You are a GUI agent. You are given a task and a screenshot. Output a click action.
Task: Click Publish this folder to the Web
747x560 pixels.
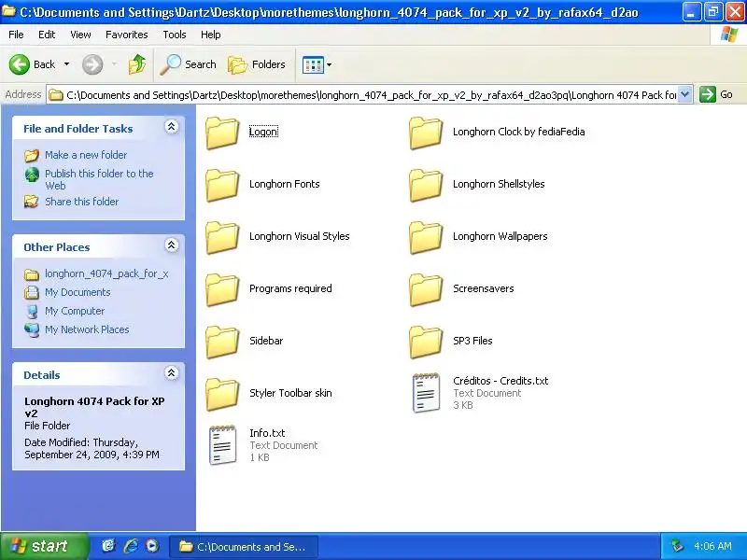pos(99,179)
